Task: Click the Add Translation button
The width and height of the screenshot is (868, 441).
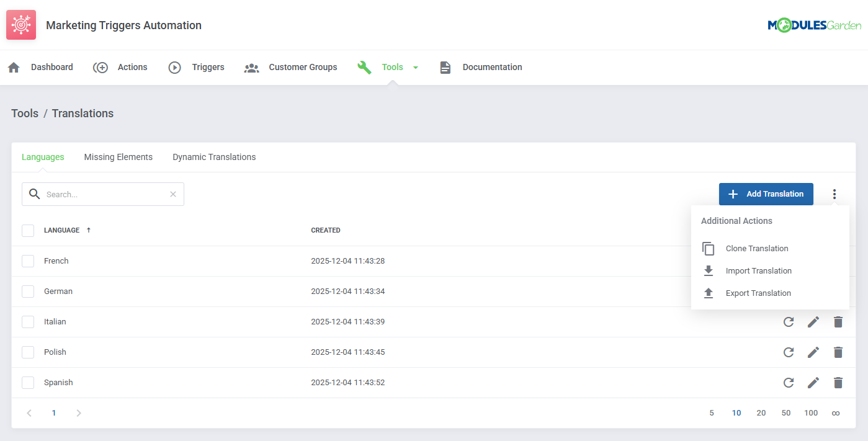Action: [766, 194]
